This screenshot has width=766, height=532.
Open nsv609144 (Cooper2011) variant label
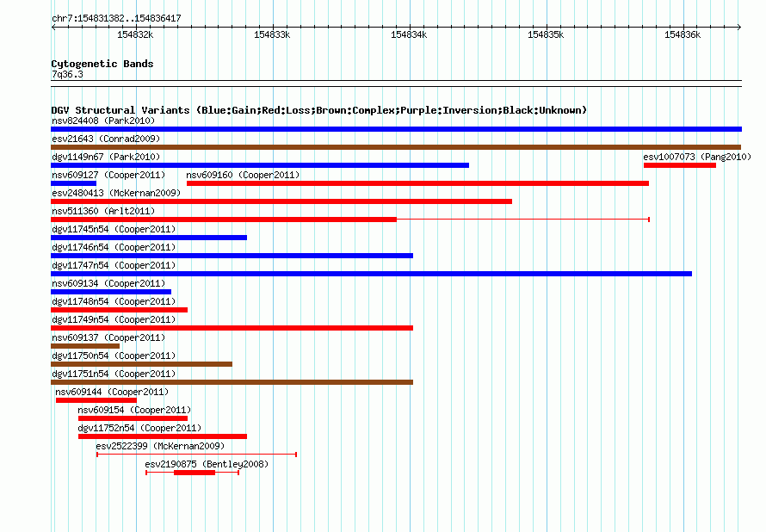112,392
